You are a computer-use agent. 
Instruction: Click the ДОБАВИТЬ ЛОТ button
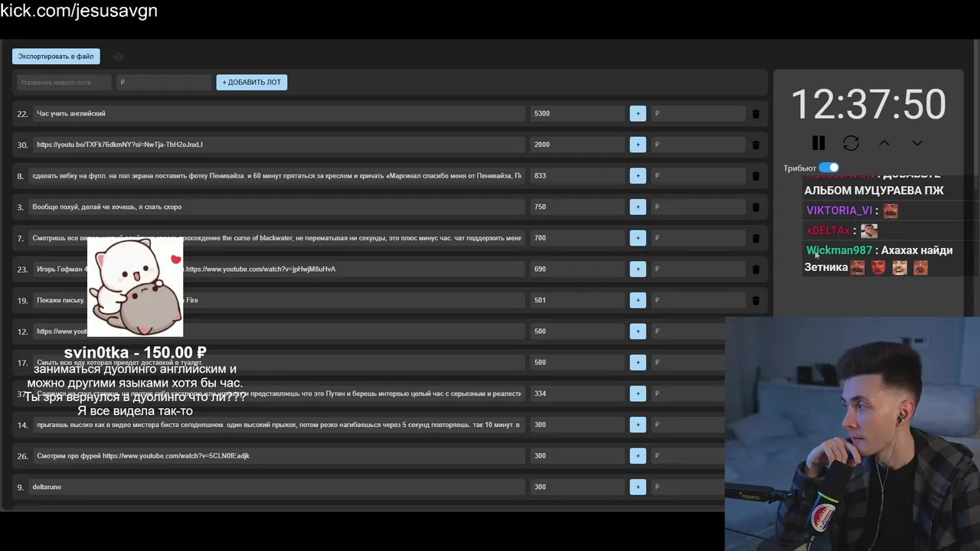251,82
